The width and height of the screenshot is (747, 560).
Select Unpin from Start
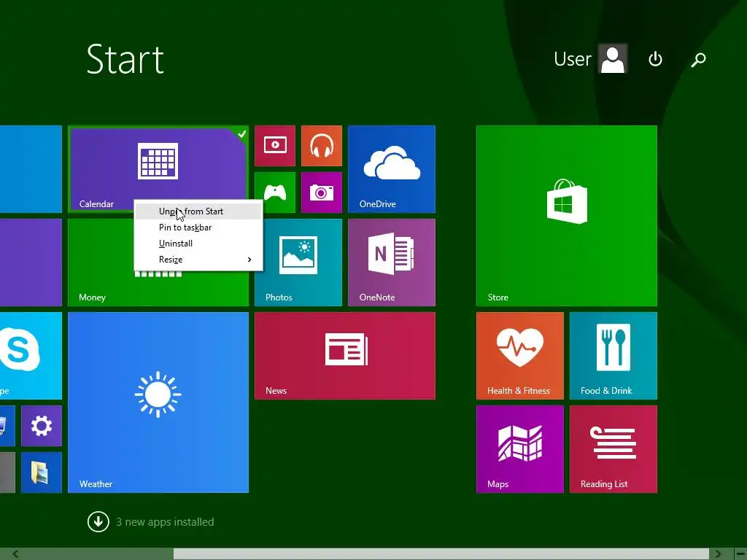click(x=198, y=211)
